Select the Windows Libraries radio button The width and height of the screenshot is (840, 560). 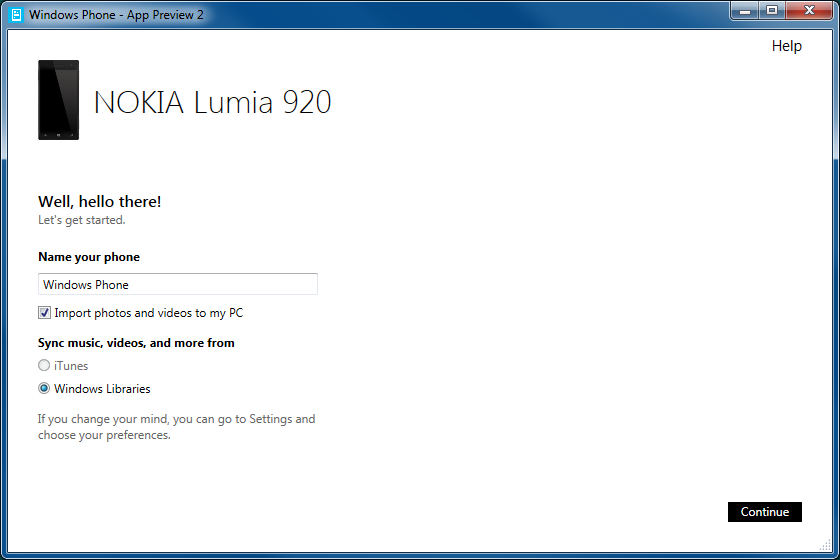[x=44, y=389]
